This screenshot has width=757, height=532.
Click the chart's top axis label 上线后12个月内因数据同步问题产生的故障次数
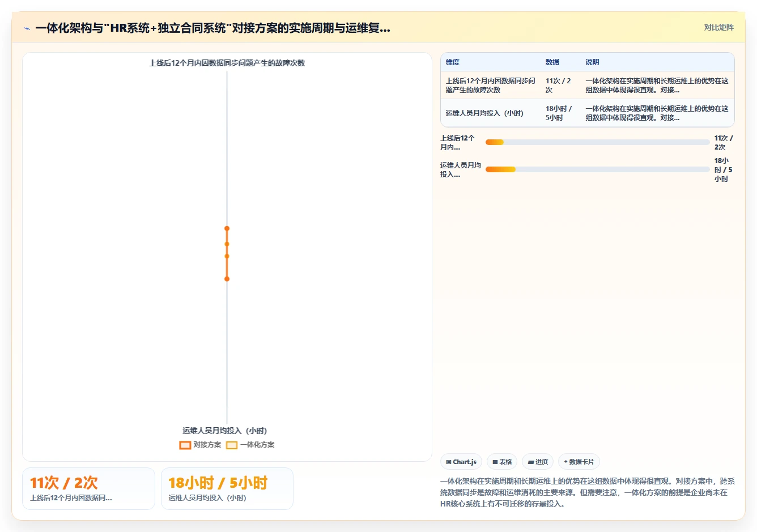coord(227,63)
